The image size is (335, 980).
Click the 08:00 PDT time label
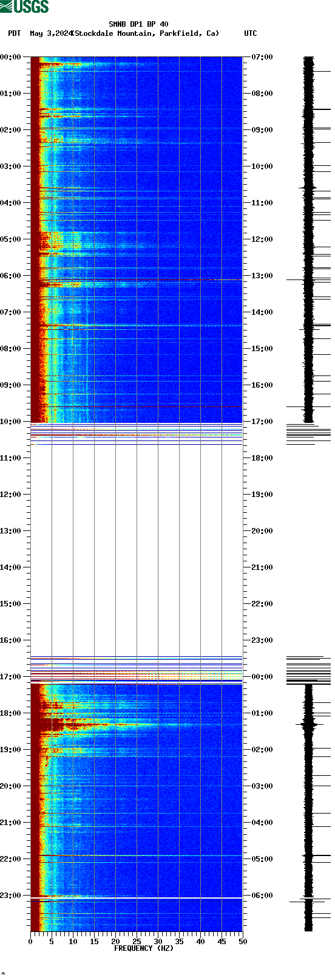pos(10,349)
